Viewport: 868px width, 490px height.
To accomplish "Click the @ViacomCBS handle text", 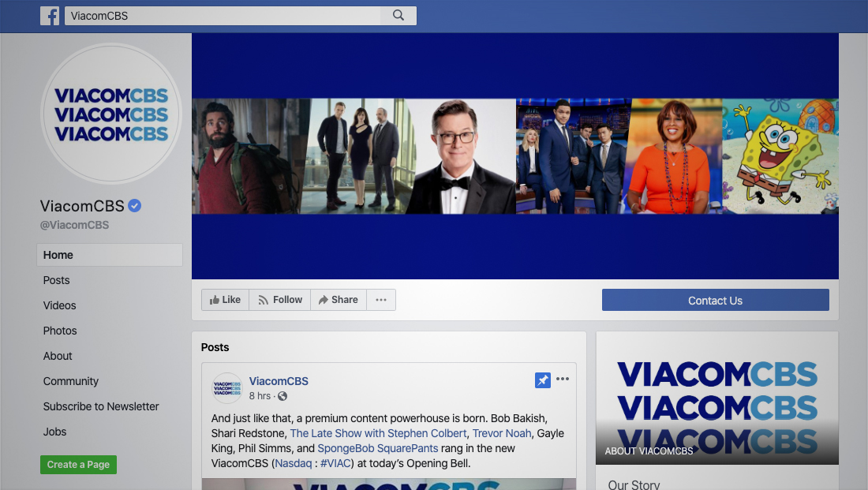I will pyautogui.click(x=74, y=225).
